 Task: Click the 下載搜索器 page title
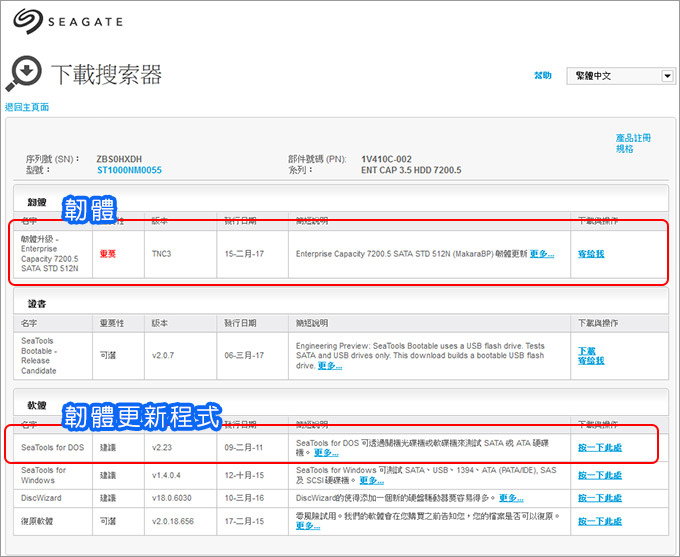point(106,74)
